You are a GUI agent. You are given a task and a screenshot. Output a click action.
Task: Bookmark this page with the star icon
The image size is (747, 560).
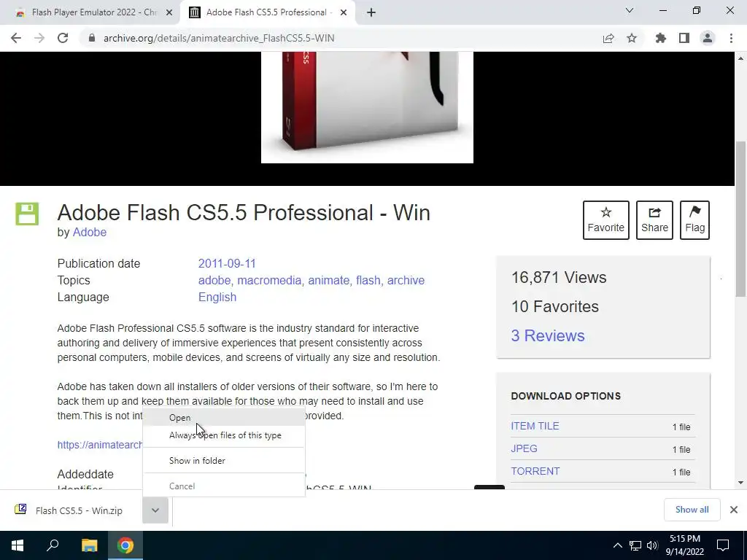point(632,38)
